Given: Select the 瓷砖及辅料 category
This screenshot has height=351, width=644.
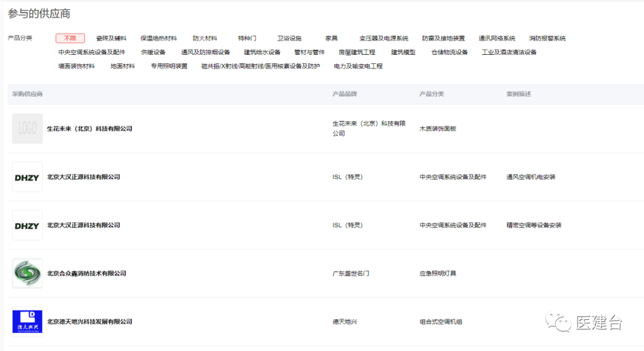Looking at the screenshot, I should 113,38.
